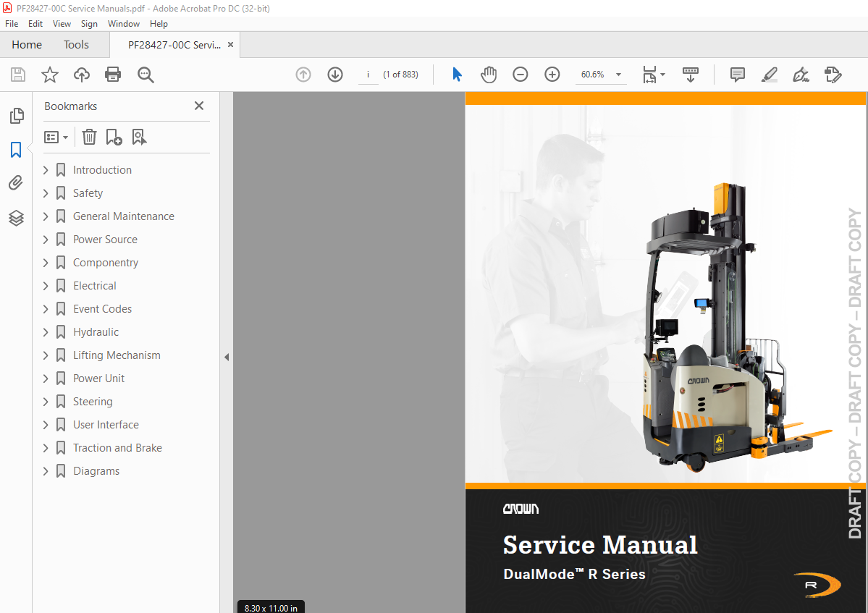868x613 pixels.
Task: Open the zoom level dropdown
Action: click(x=618, y=75)
